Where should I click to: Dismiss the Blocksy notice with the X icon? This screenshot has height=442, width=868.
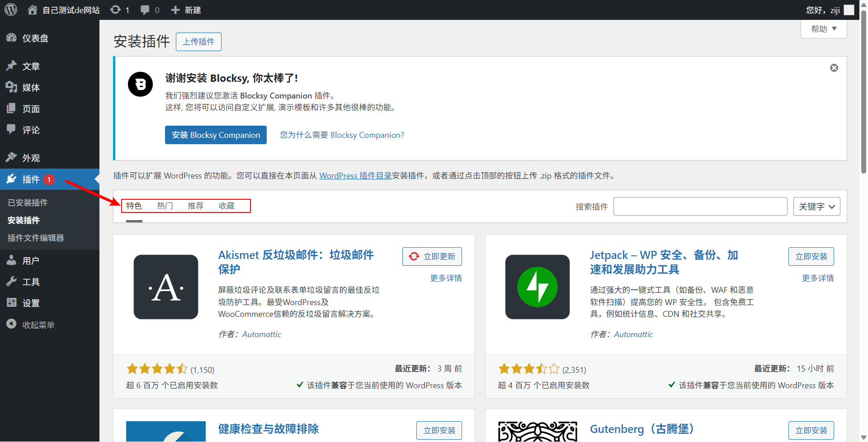pos(834,68)
